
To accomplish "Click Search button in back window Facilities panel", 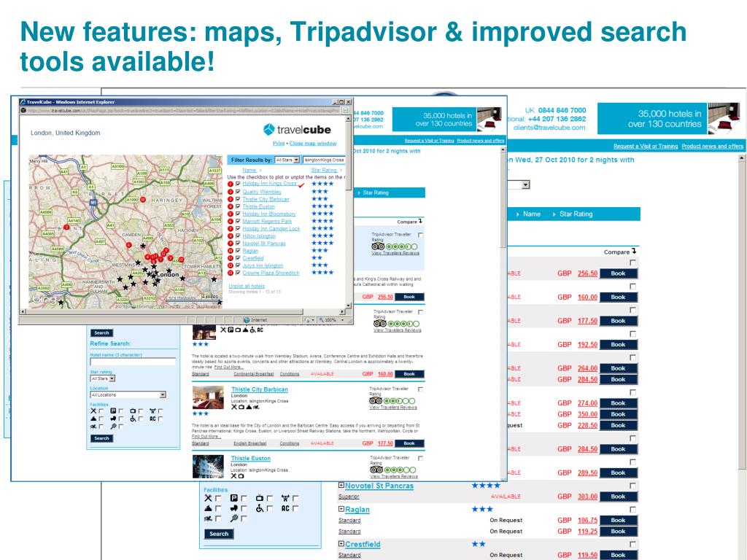I will [219, 534].
